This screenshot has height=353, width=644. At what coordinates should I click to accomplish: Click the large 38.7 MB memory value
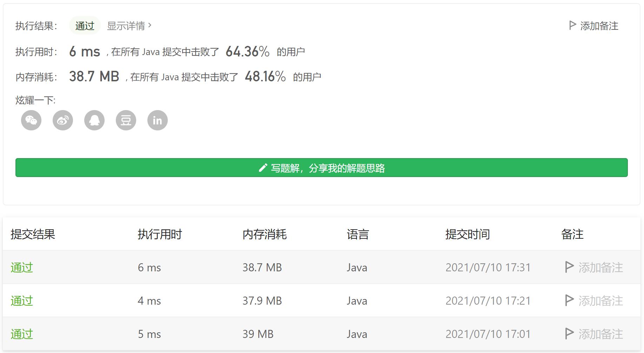(x=94, y=76)
